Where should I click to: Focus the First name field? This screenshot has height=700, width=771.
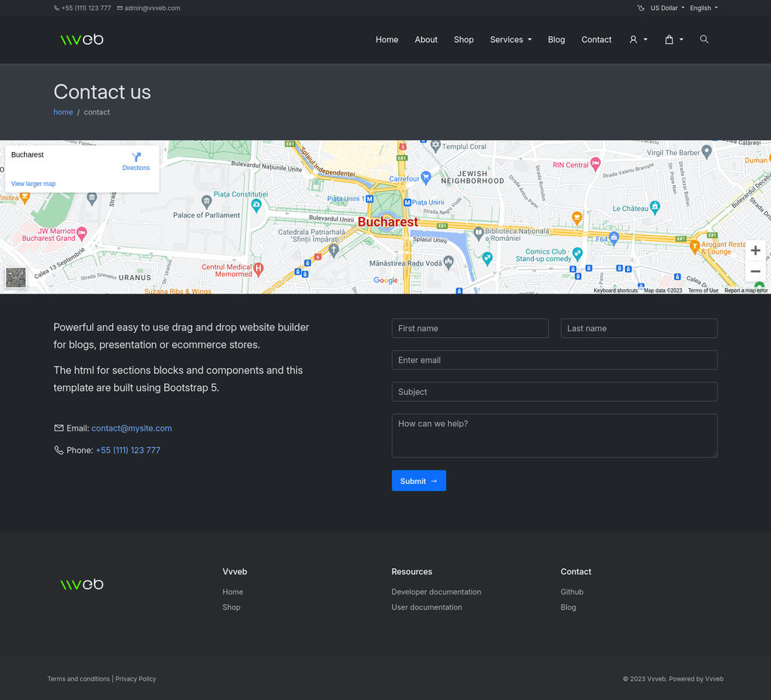(470, 328)
